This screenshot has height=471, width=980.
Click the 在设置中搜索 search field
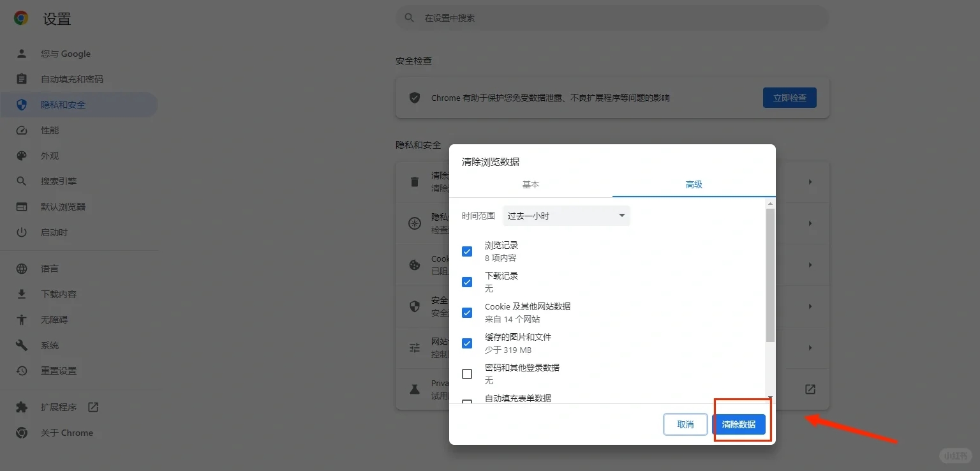click(612, 18)
